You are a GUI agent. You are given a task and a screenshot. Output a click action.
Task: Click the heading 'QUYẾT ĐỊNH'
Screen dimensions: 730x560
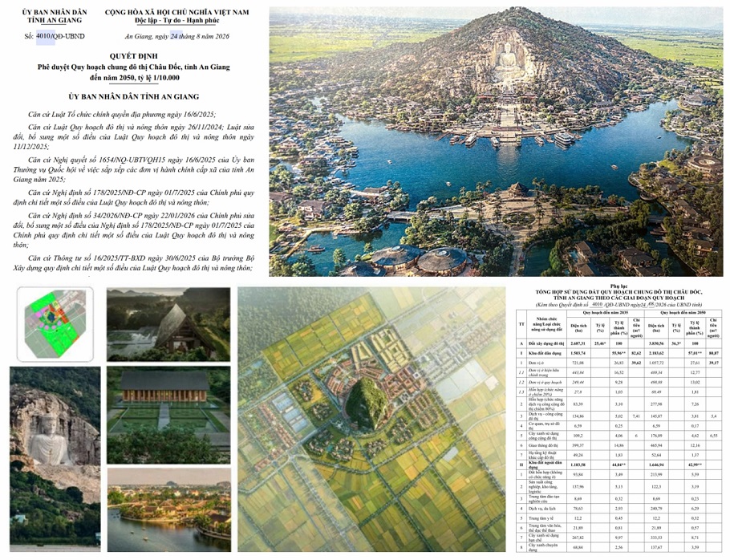point(134,56)
